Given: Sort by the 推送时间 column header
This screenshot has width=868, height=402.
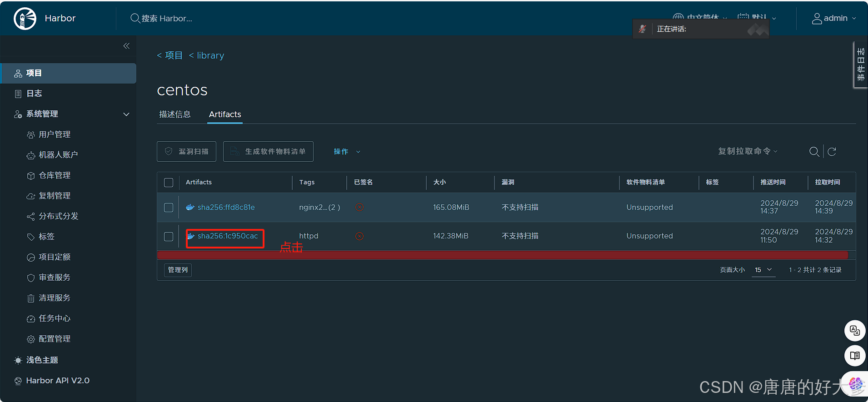Looking at the screenshot, I should 773,182.
